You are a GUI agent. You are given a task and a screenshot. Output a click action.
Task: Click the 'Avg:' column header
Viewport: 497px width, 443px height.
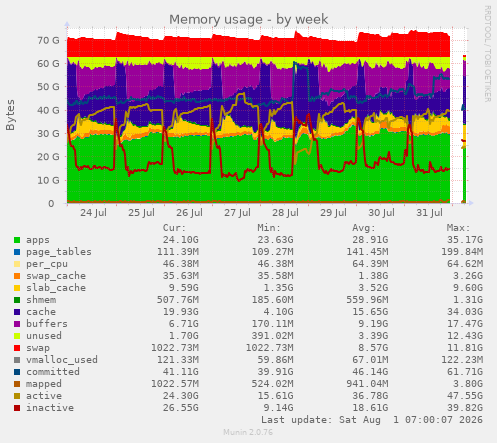click(364, 228)
